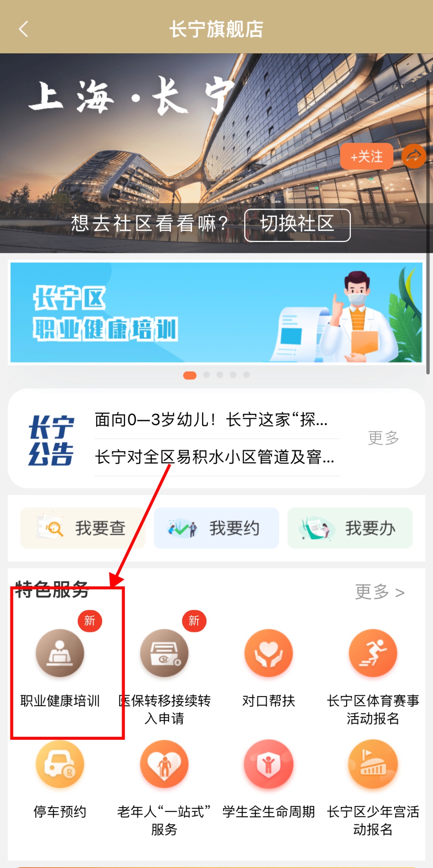
Task: Tap the 对口帮扶 heart-hands icon
Action: pos(269,653)
